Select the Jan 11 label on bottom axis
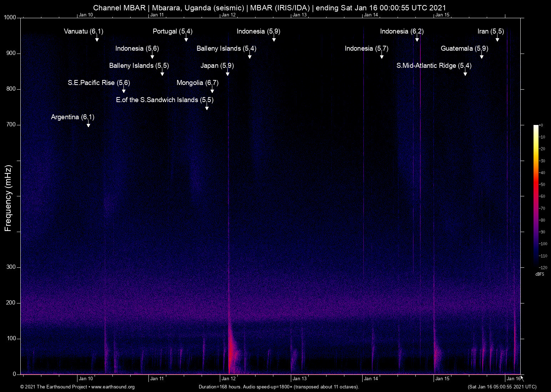 157,379
